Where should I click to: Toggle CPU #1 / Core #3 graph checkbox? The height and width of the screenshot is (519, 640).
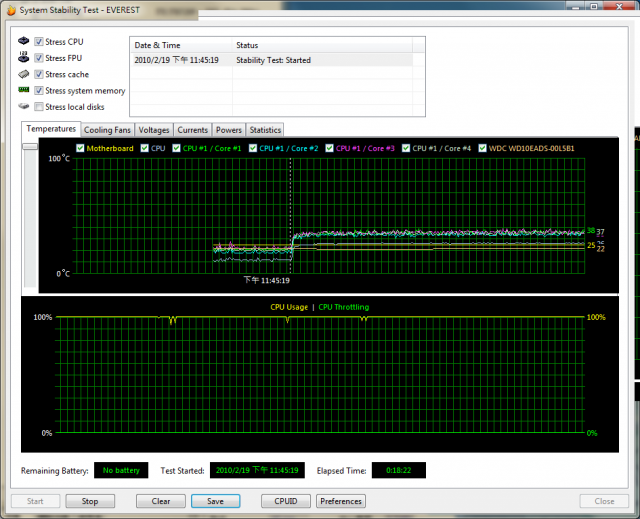click(329, 148)
